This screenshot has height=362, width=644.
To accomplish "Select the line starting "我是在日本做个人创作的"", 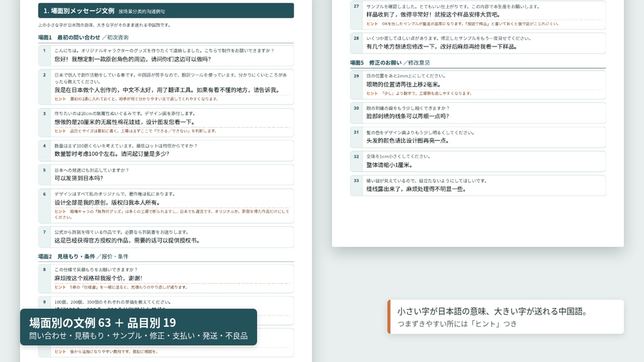I will (x=167, y=90).
